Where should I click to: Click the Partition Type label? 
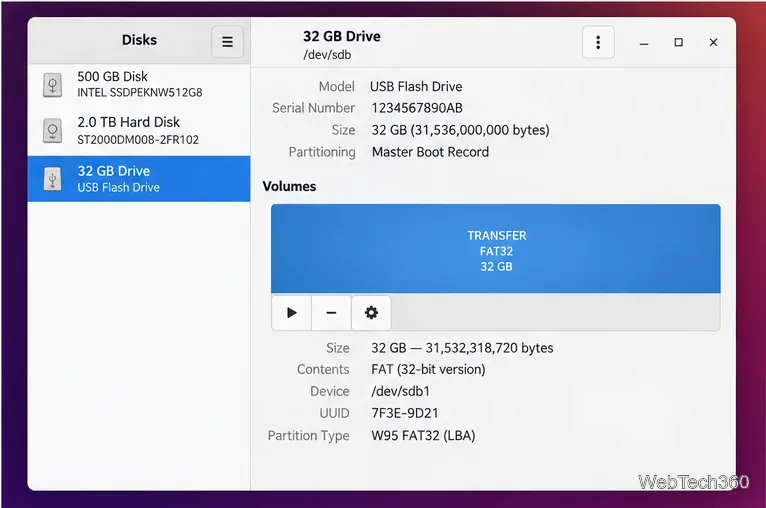(x=309, y=435)
